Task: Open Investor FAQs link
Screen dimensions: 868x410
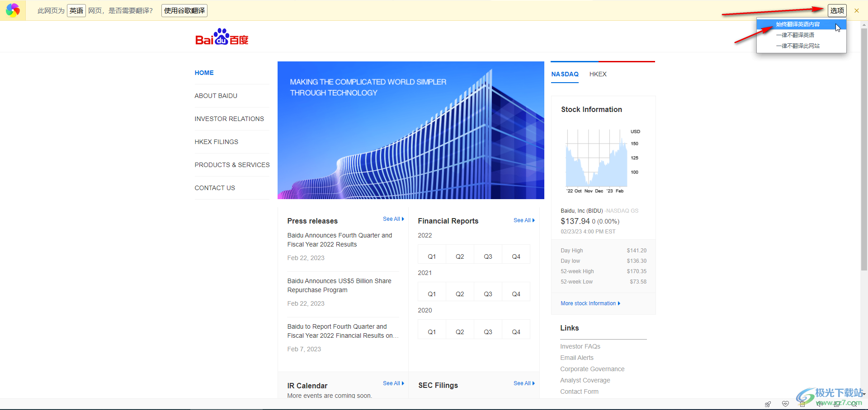Action: point(580,346)
